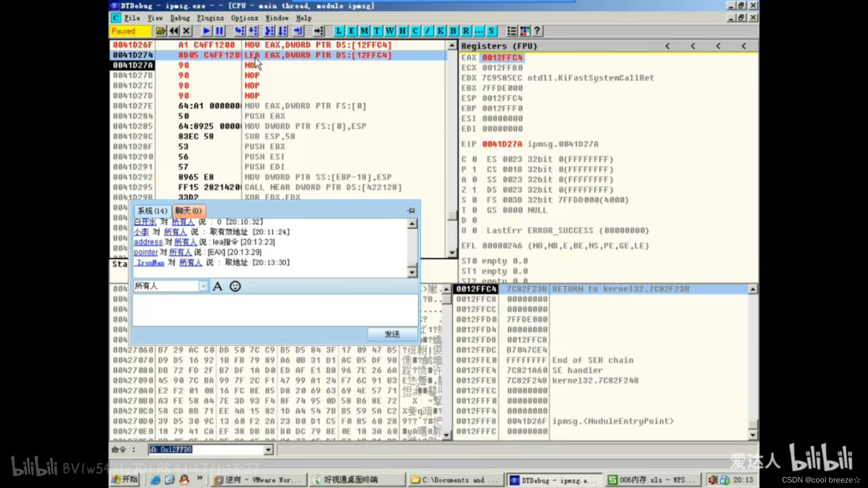Click the 白开水 user link in chat

tap(145, 222)
